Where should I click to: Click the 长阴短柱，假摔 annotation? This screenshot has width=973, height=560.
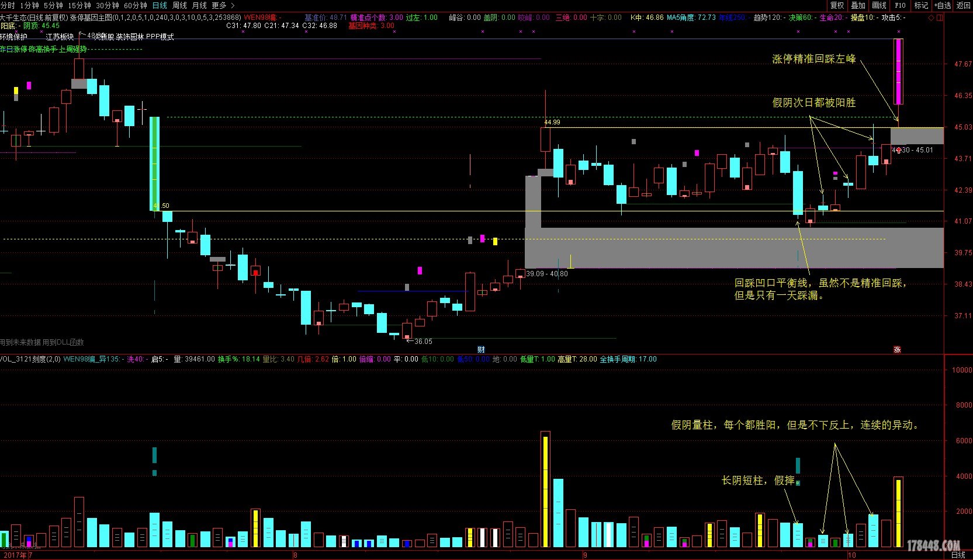click(x=758, y=480)
